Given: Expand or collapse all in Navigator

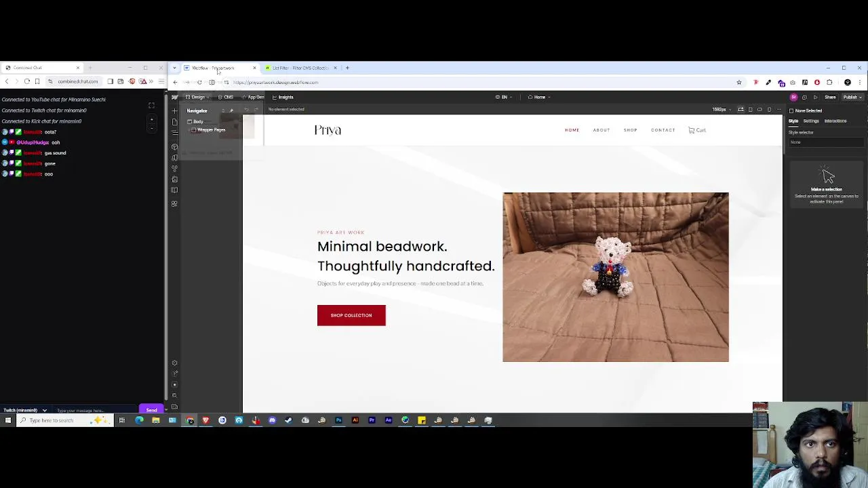Looking at the screenshot, I should click(223, 110).
